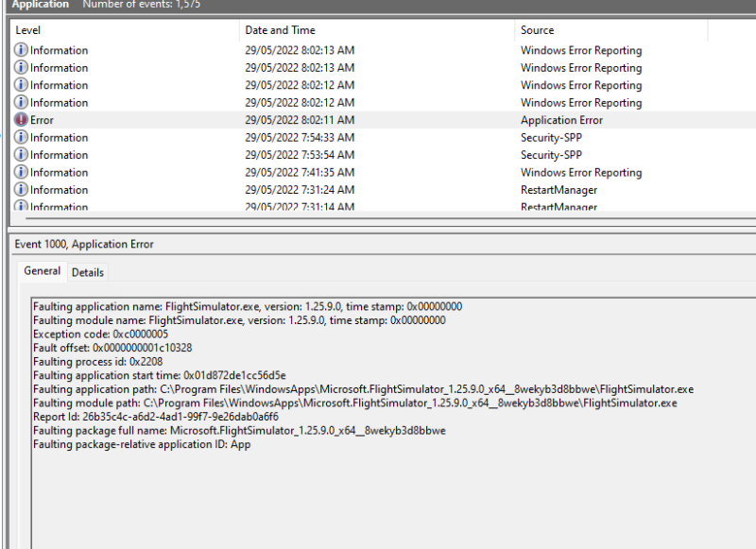Sort by the Source column header
This screenshot has width=756, height=549.
pyautogui.click(x=611, y=30)
